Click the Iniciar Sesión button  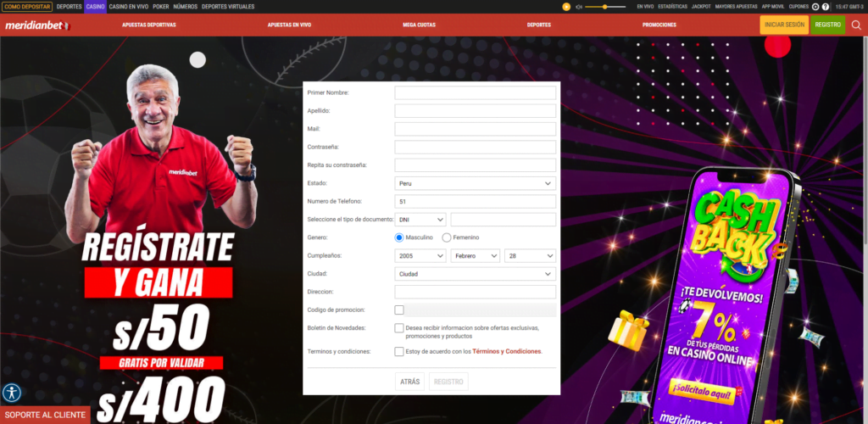[784, 25]
